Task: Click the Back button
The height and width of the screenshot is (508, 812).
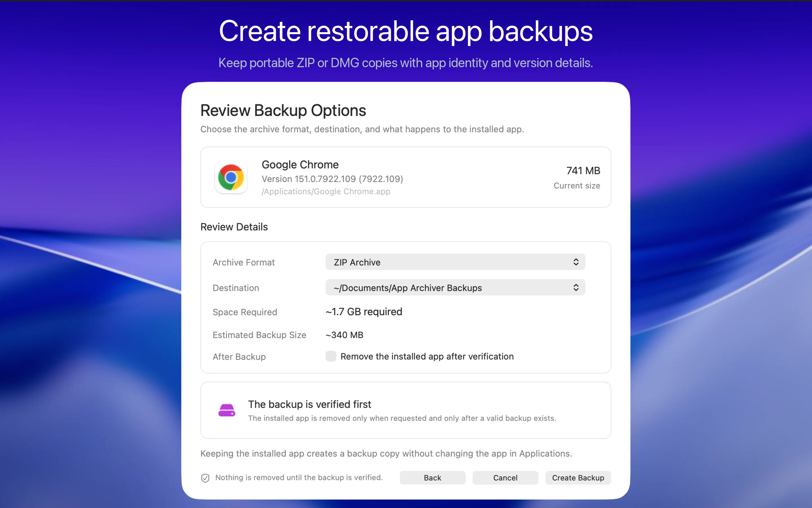Action: pos(433,478)
